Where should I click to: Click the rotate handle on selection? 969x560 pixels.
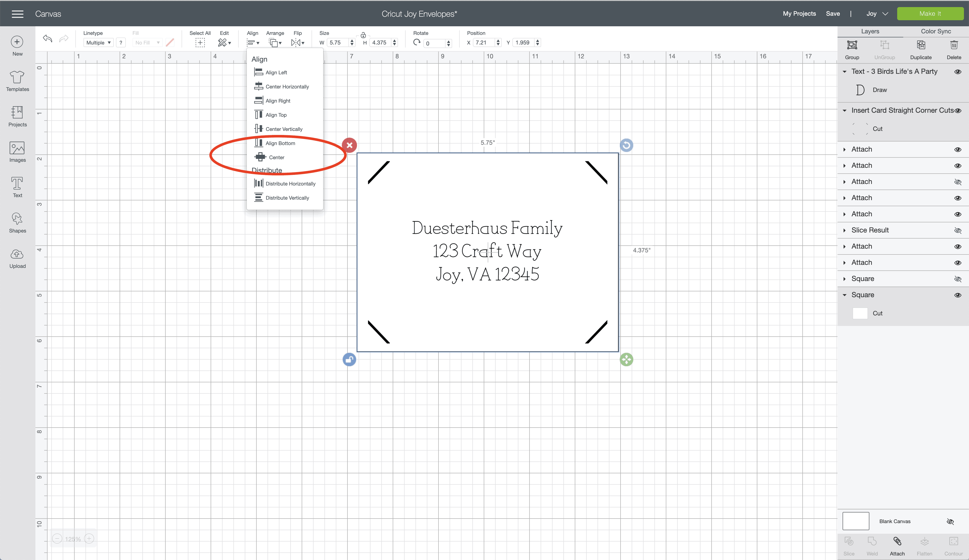click(x=626, y=145)
